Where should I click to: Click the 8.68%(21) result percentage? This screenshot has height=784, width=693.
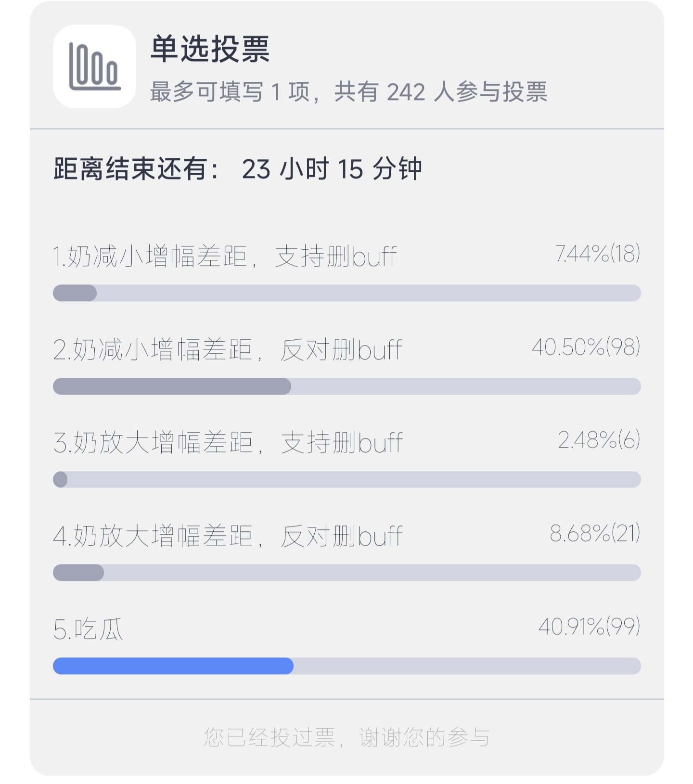[595, 533]
